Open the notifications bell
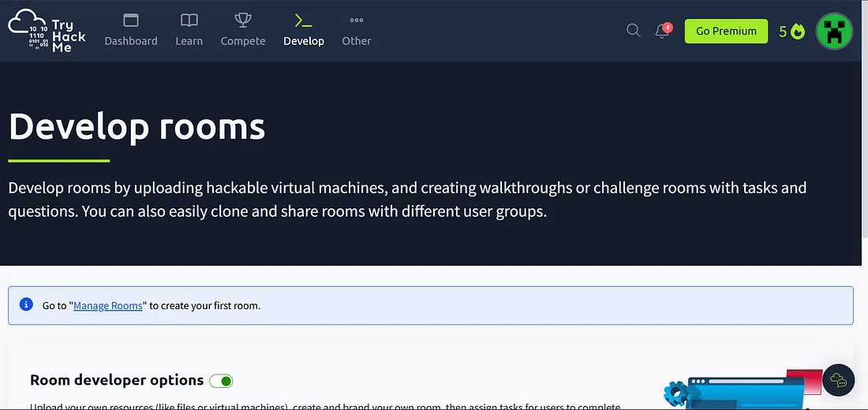 pyautogui.click(x=662, y=31)
